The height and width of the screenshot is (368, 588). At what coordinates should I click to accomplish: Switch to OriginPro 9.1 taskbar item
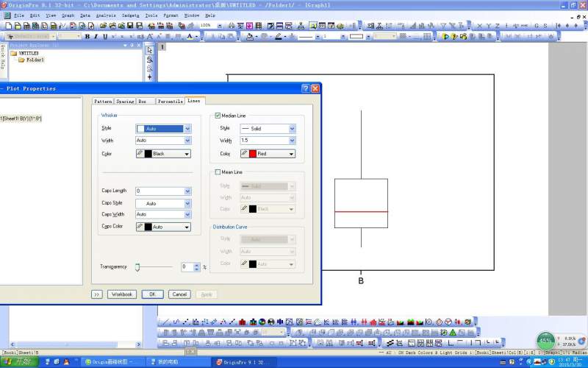tap(244, 362)
